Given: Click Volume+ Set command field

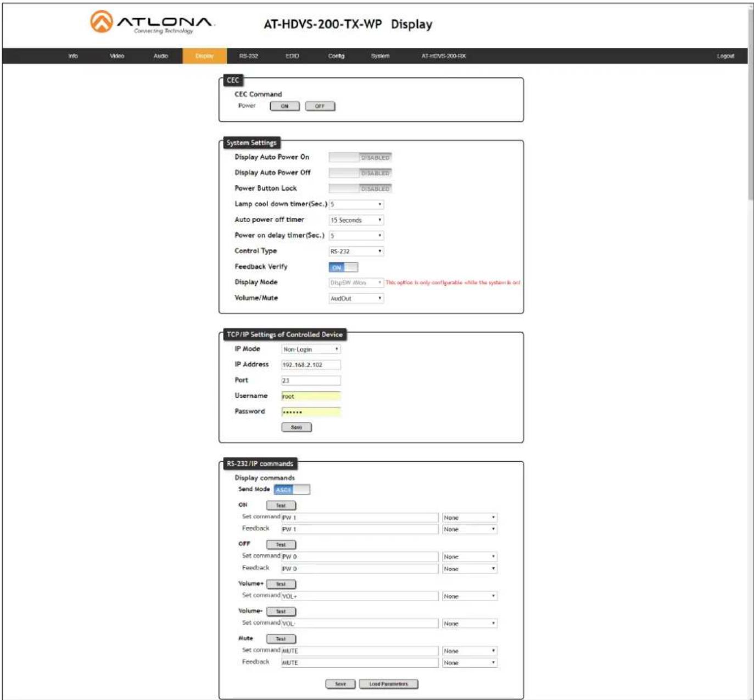Looking at the screenshot, I should (x=360, y=596).
